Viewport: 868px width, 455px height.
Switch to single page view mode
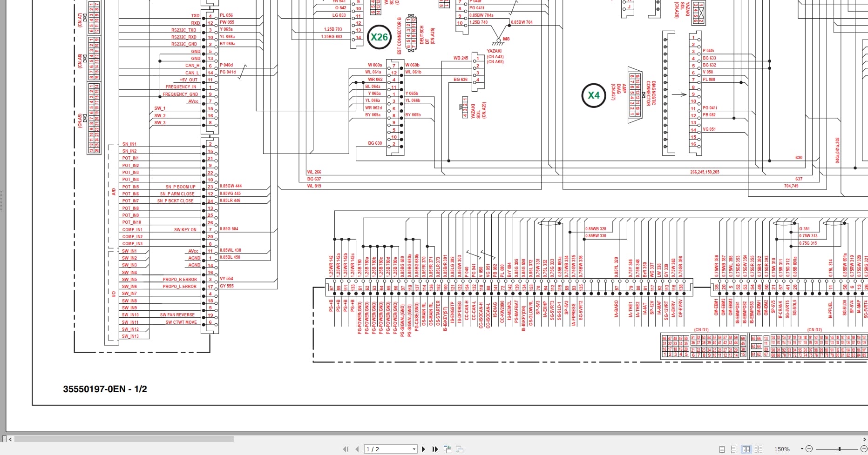click(722, 448)
